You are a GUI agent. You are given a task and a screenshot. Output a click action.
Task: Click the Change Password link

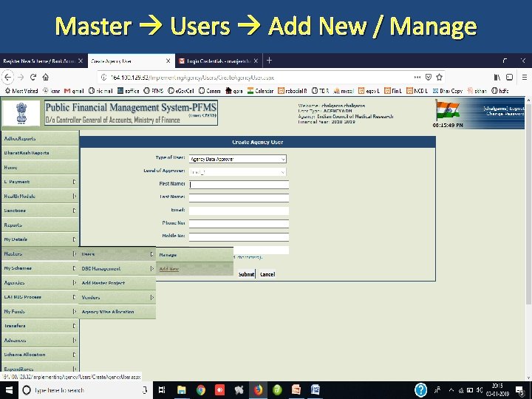(505, 114)
